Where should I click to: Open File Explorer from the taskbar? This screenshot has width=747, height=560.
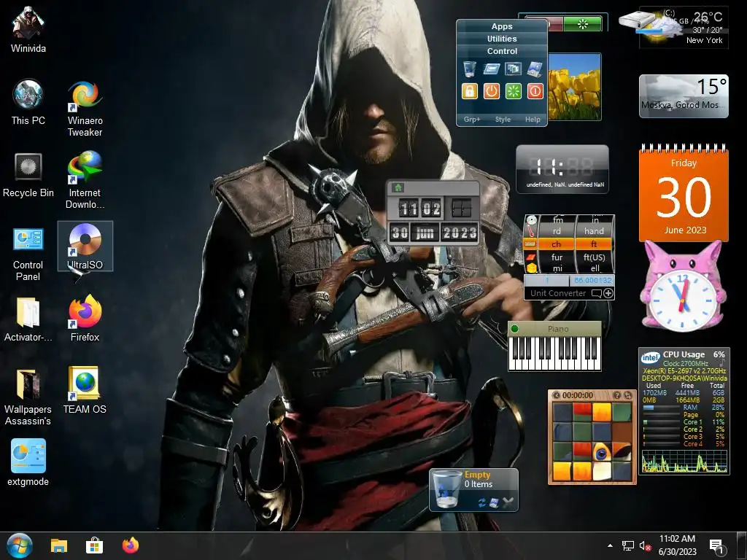59,545
